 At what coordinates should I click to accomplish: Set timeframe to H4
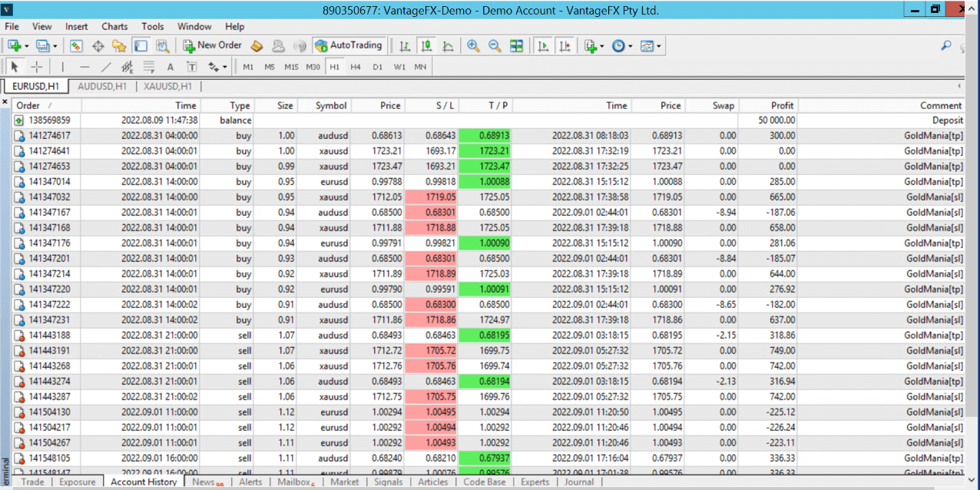tap(356, 67)
